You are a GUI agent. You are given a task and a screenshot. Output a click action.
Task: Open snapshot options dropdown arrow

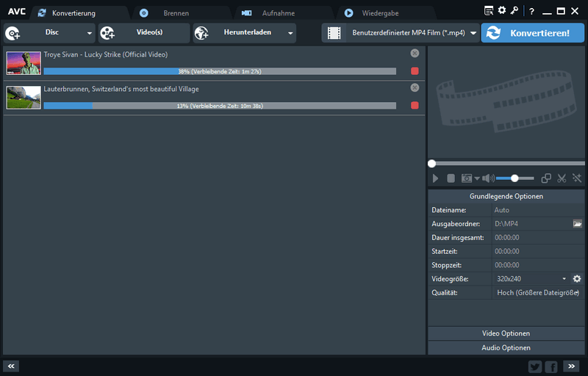pyautogui.click(x=476, y=178)
